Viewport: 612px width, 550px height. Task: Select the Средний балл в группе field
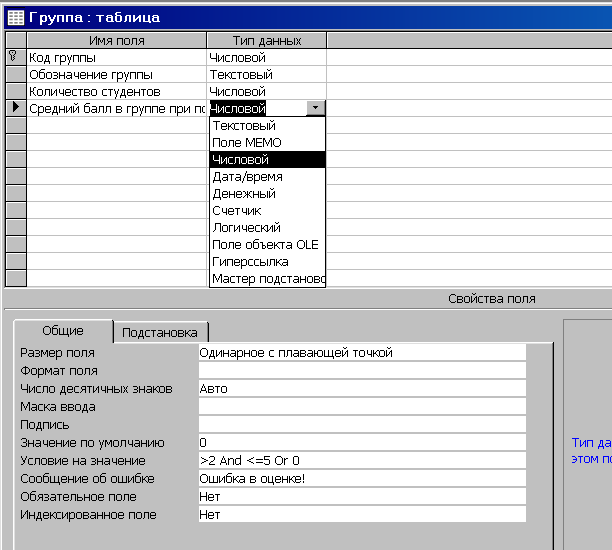tap(116, 109)
